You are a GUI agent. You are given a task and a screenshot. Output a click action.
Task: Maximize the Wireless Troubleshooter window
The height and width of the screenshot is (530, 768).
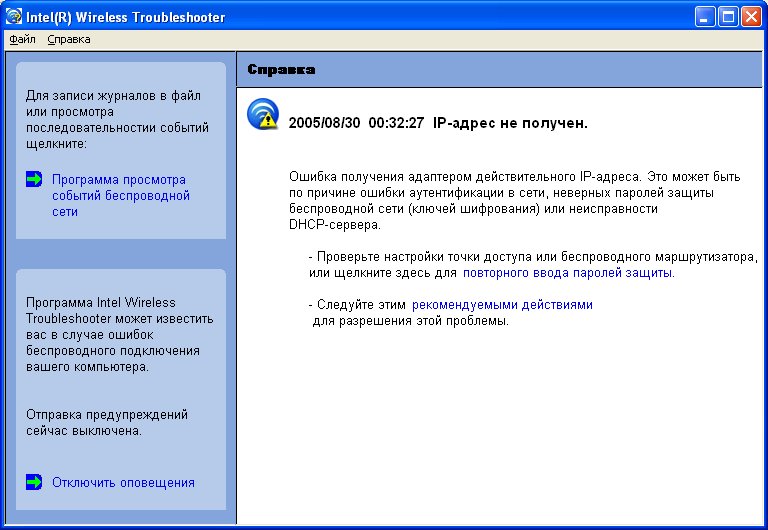[728, 17]
